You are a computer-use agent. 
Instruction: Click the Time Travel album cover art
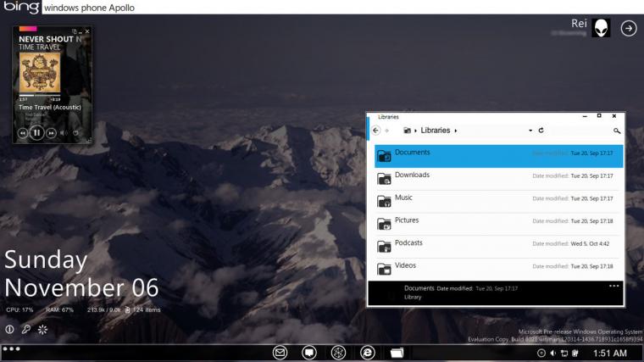pos(40,72)
